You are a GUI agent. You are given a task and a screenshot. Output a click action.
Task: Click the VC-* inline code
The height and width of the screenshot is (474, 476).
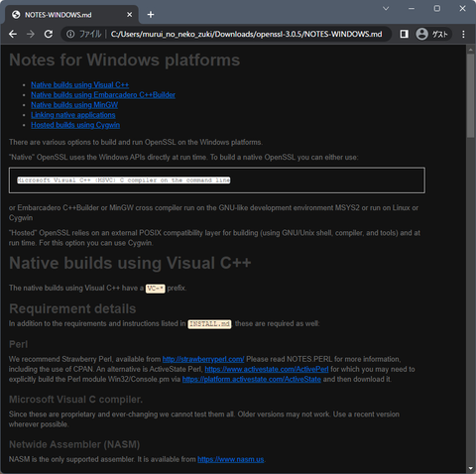(156, 289)
